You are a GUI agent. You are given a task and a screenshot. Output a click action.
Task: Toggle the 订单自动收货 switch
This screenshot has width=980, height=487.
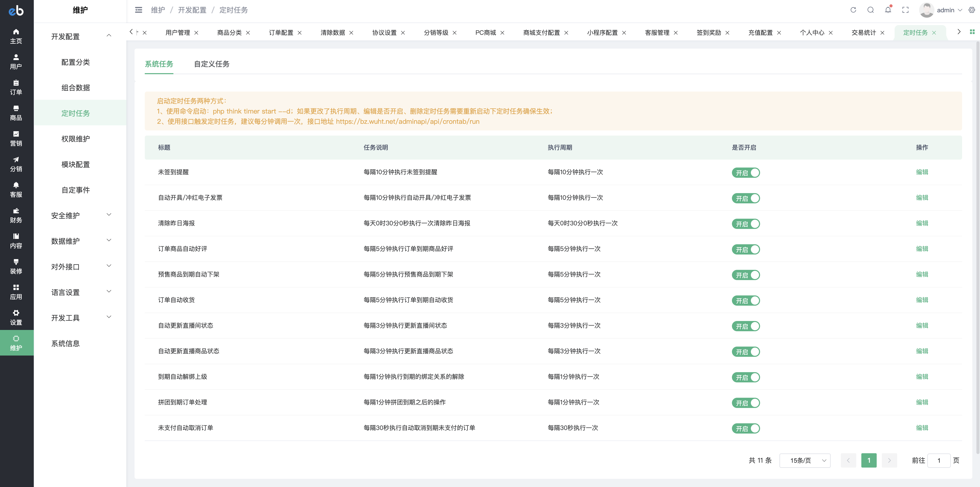[746, 301]
